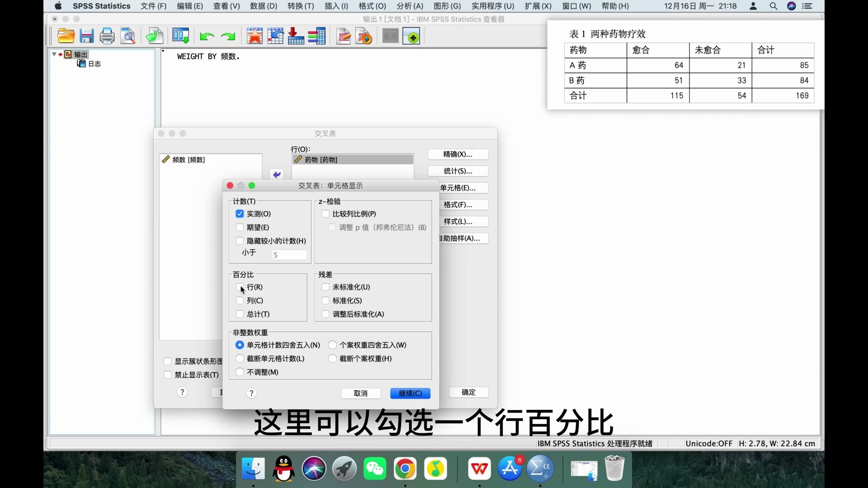Check the 列(C) percentage option
Screen dimensions: 868x488
pos(240,300)
